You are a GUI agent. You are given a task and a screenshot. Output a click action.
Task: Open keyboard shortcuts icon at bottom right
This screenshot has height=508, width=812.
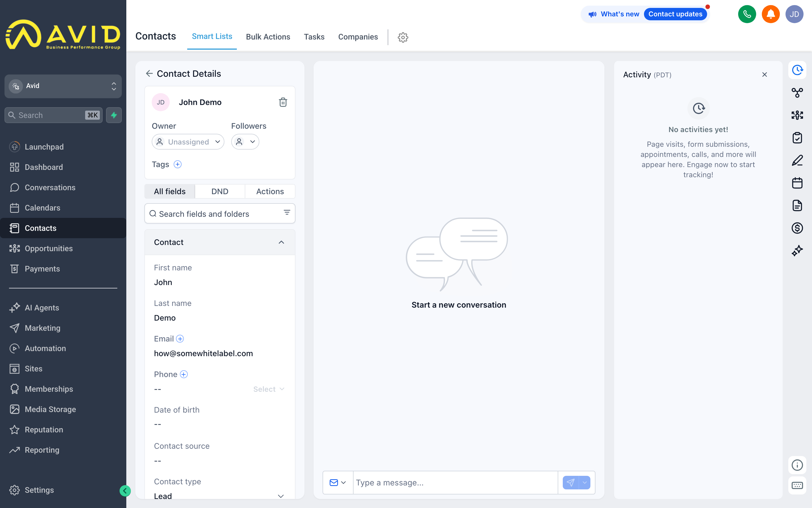pyautogui.click(x=797, y=485)
